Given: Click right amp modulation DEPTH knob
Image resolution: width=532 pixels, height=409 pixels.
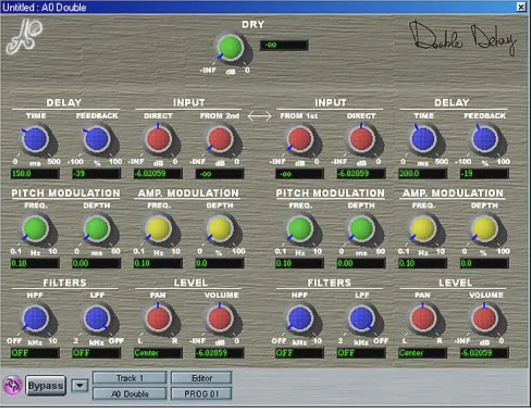Looking at the screenshot, I should 484,229.
